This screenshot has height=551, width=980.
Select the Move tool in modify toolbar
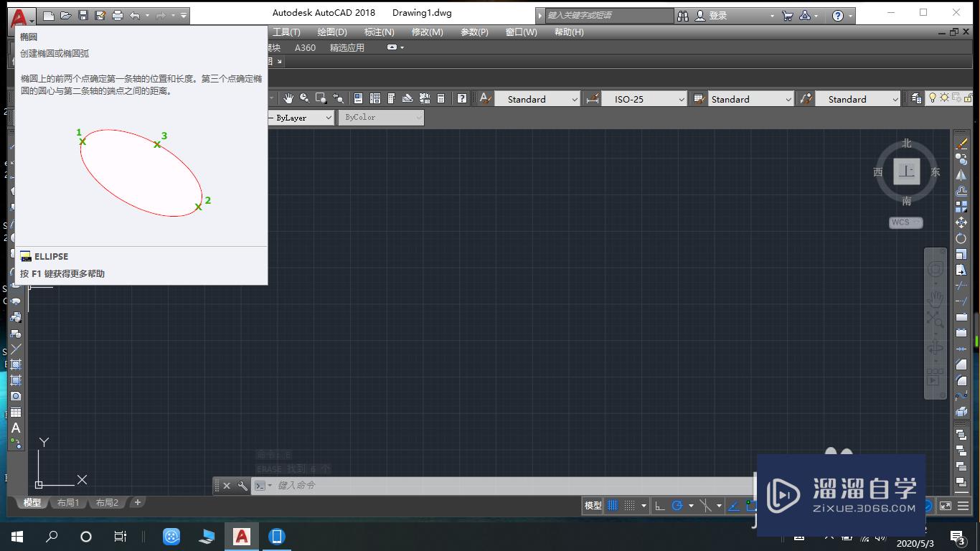961,223
